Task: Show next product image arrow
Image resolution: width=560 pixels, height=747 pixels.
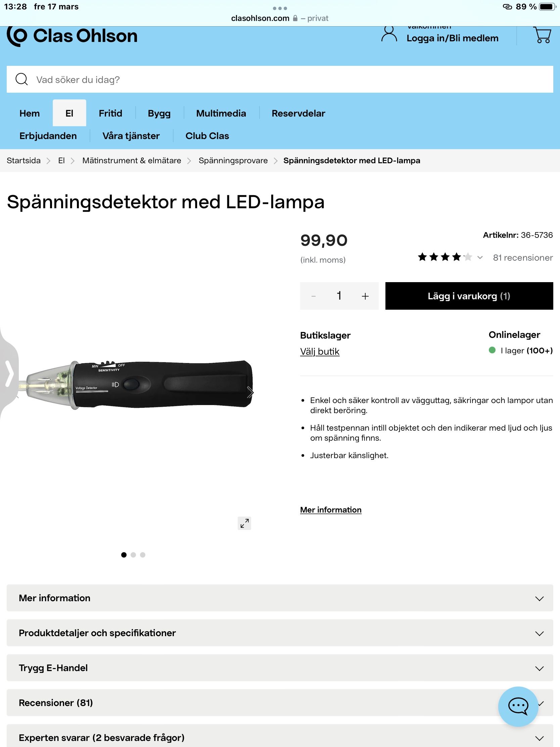Action: [x=250, y=392]
